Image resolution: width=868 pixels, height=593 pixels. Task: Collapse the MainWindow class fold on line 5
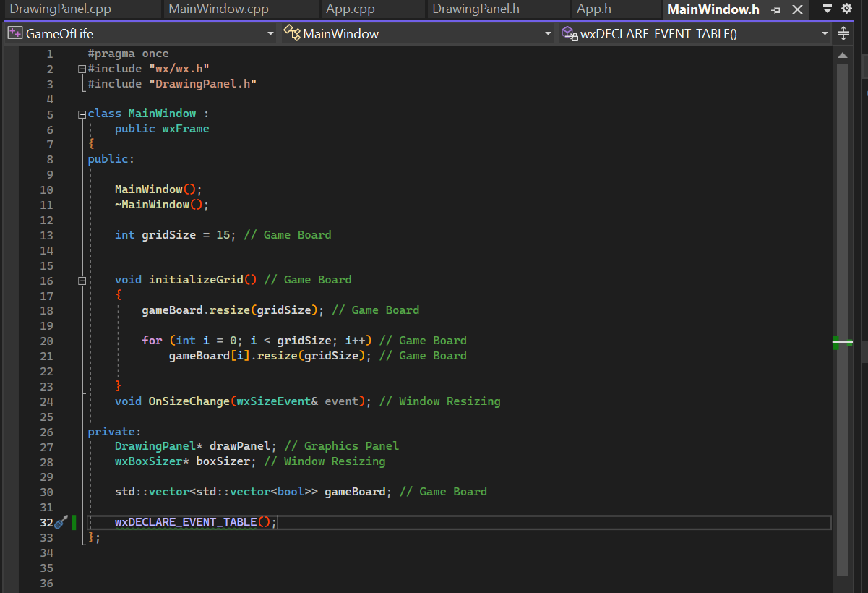pyautogui.click(x=82, y=114)
